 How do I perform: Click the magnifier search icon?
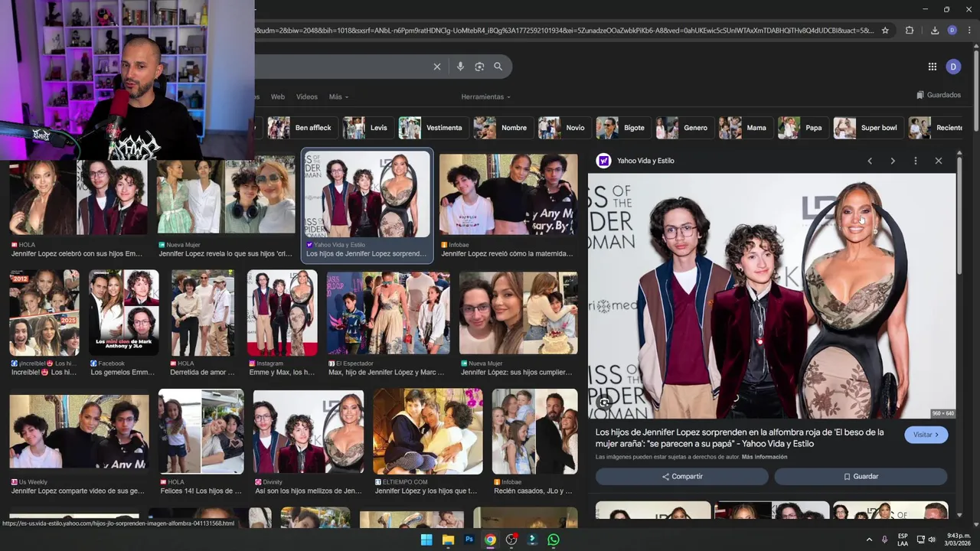(498, 67)
